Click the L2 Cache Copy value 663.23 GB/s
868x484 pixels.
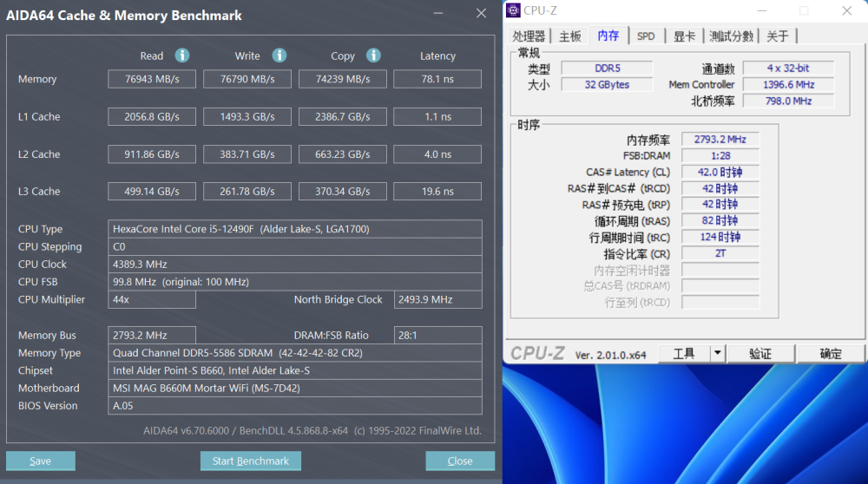343,154
